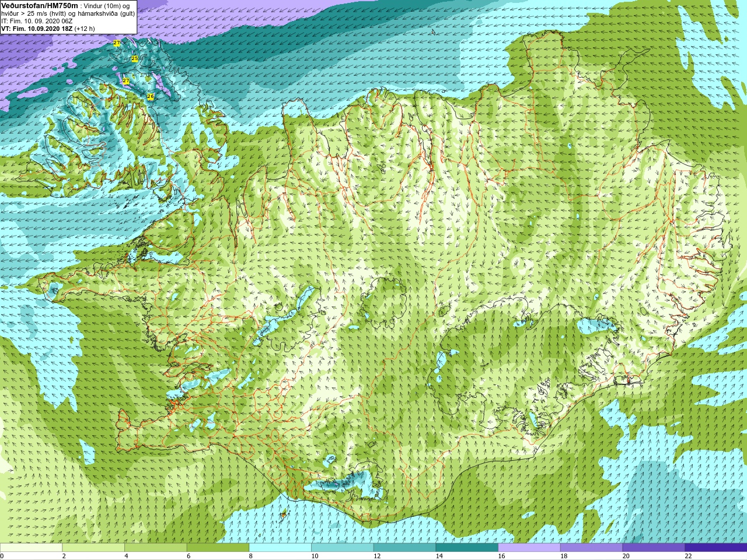The image size is (747, 560).
Task: Click the legend scale label '20'
Action: (x=626, y=556)
